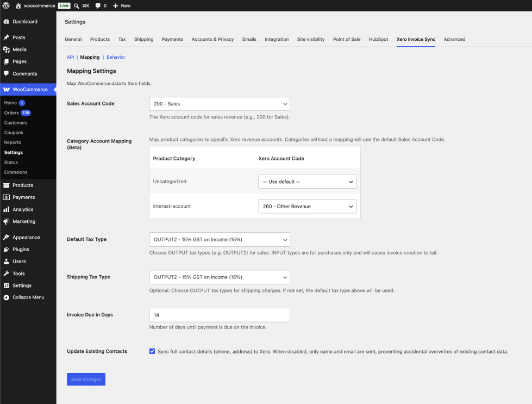Switch to the Products settings tab
Viewport: 532px width, 404px height.
100,39
